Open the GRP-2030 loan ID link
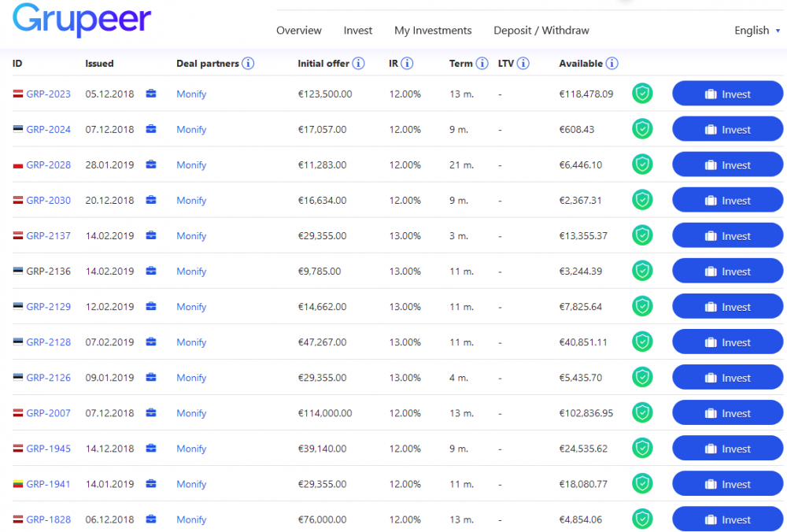Screen dimensions: 787x532 point(48,200)
